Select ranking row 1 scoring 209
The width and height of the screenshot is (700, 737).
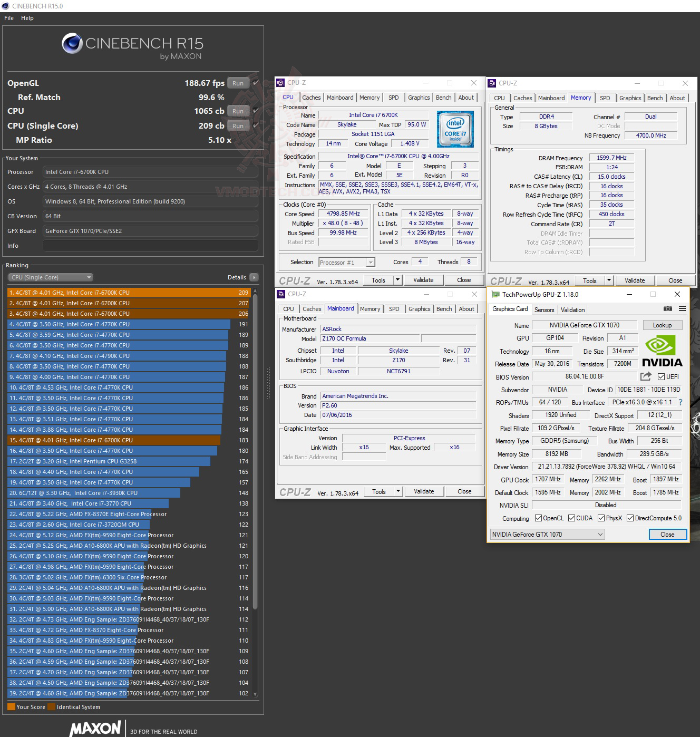pos(129,293)
